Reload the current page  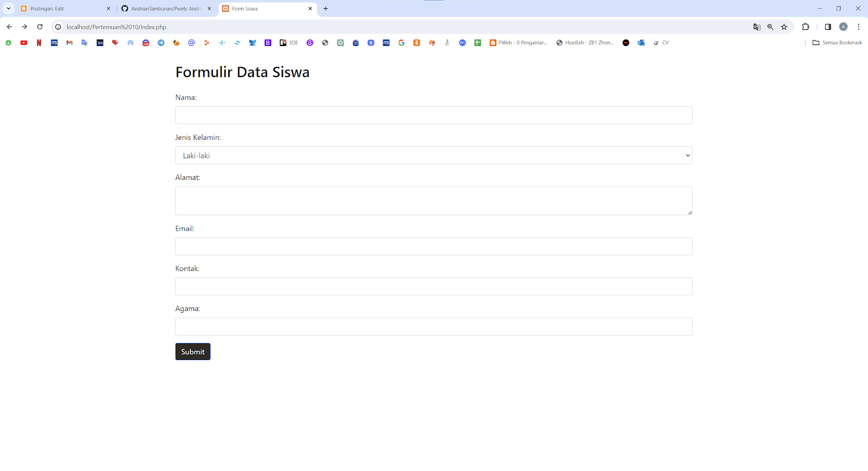pyautogui.click(x=40, y=27)
